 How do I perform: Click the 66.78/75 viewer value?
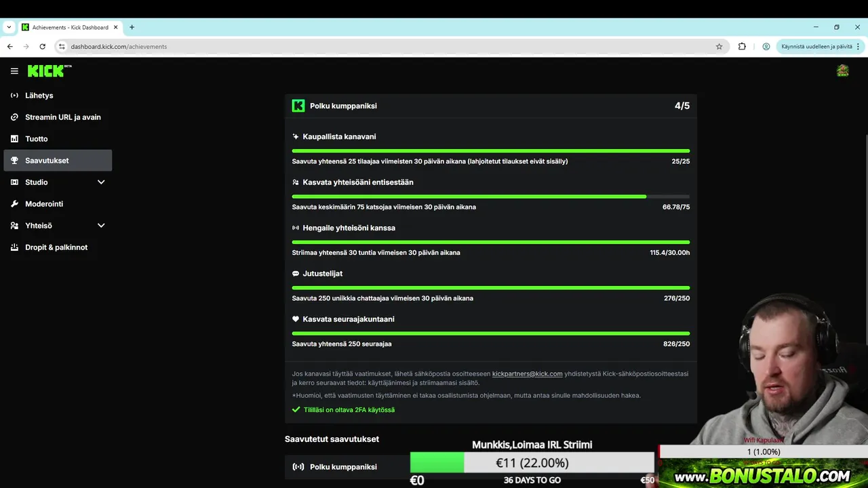click(676, 207)
